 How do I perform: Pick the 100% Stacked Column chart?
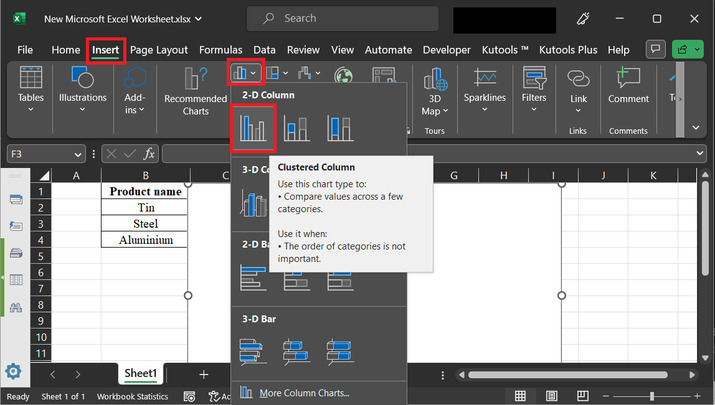[341, 130]
